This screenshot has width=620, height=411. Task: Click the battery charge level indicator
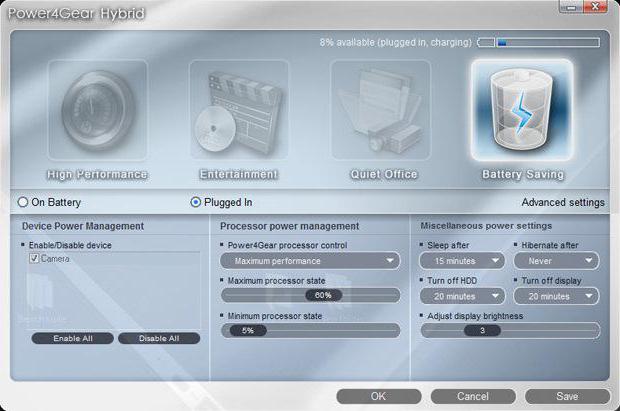pos(539,42)
